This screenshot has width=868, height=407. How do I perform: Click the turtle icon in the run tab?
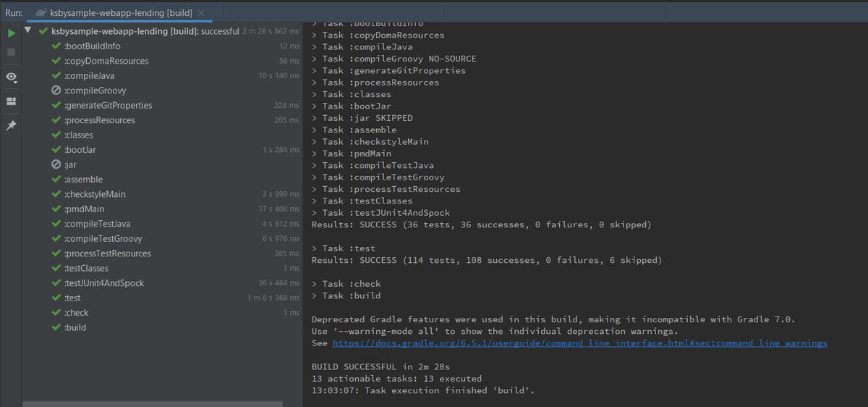point(41,13)
